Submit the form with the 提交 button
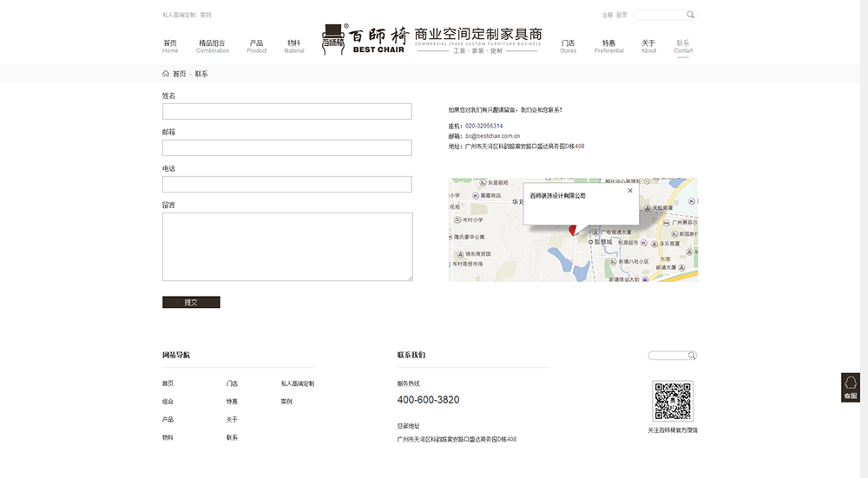 coord(191,302)
